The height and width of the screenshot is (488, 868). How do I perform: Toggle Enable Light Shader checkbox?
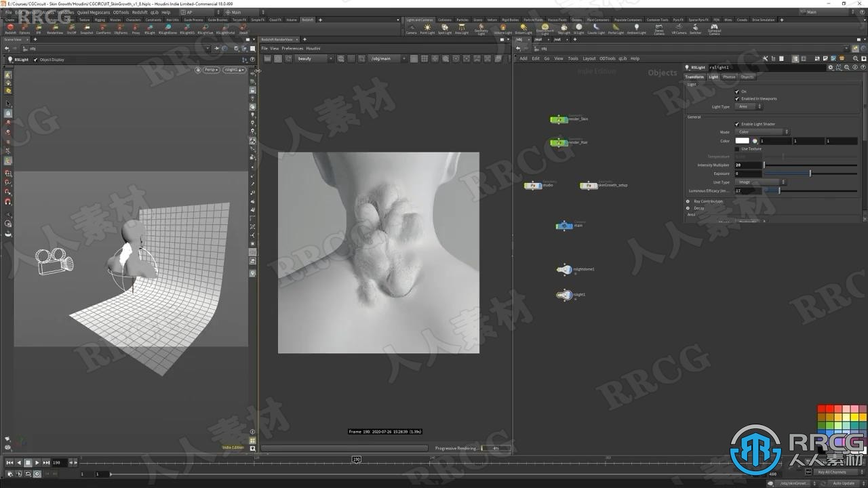(737, 124)
